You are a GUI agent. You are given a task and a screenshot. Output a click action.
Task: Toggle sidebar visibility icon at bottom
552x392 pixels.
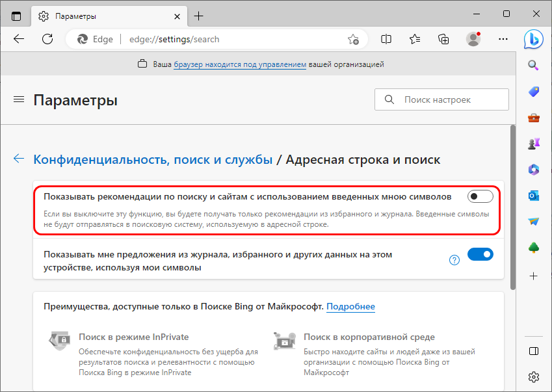pos(534,351)
